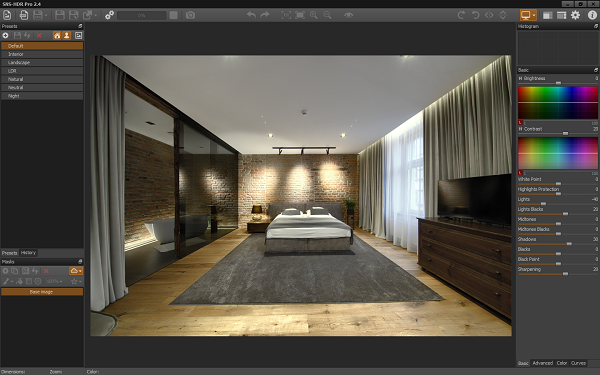
Task: Delete preset with red X icon
Action: coord(39,35)
